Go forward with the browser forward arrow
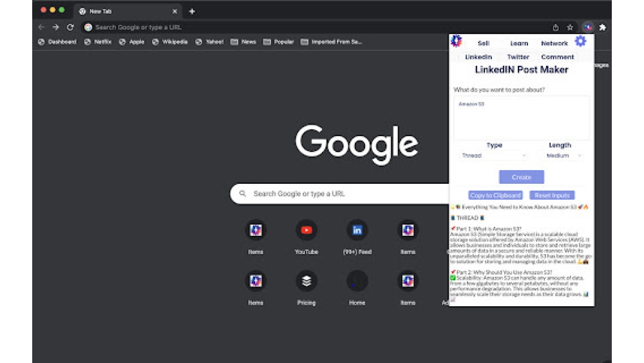Screen dimensions: 644x363 (56, 27)
